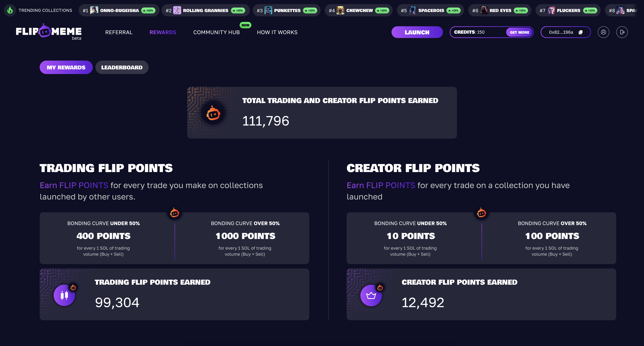Copy the wallet address 0x82...196a
Image resolution: width=644 pixels, height=346 pixels.
(x=581, y=32)
